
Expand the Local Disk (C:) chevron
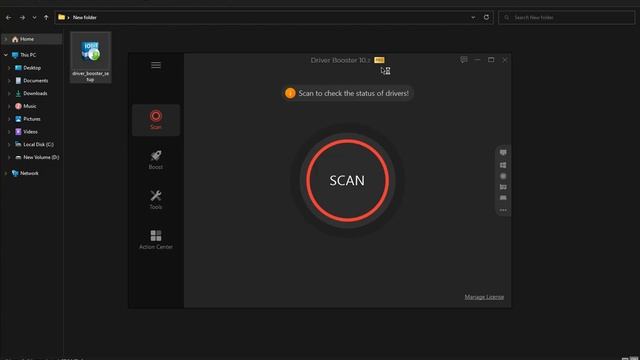click(x=9, y=144)
